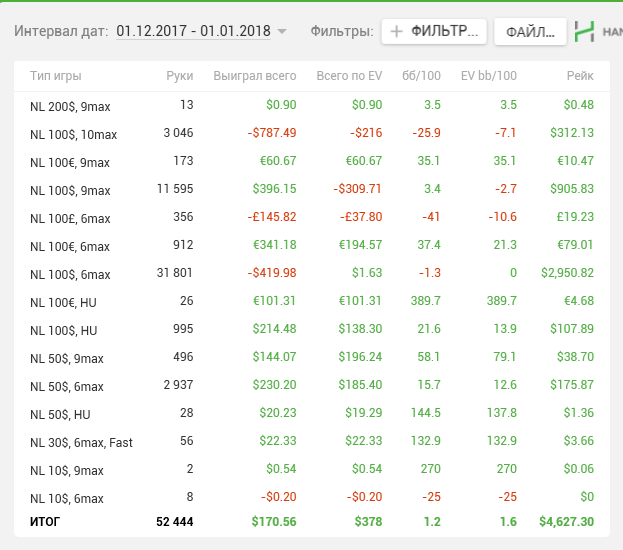The image size is (623, 550).
Task: Click the plus icon on the filter button
Action: point(397,32)
